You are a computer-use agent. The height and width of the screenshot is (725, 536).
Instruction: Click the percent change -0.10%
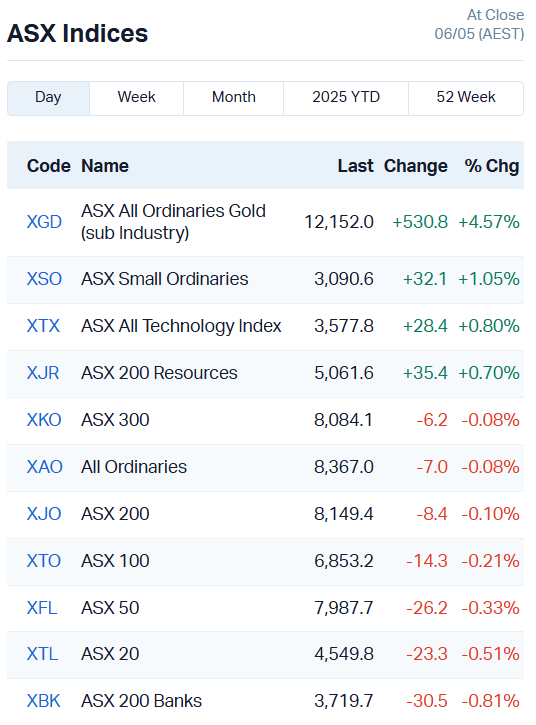[490, 514]
